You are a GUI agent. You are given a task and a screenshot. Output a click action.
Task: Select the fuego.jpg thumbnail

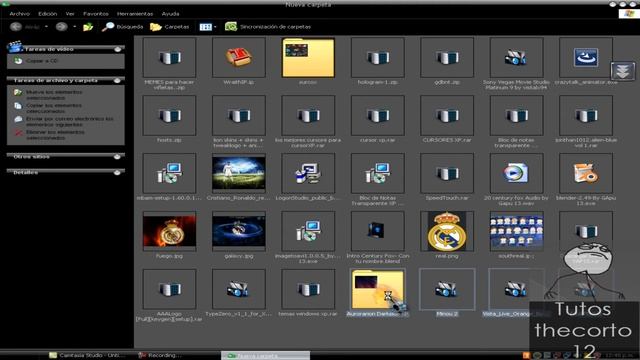169,231
